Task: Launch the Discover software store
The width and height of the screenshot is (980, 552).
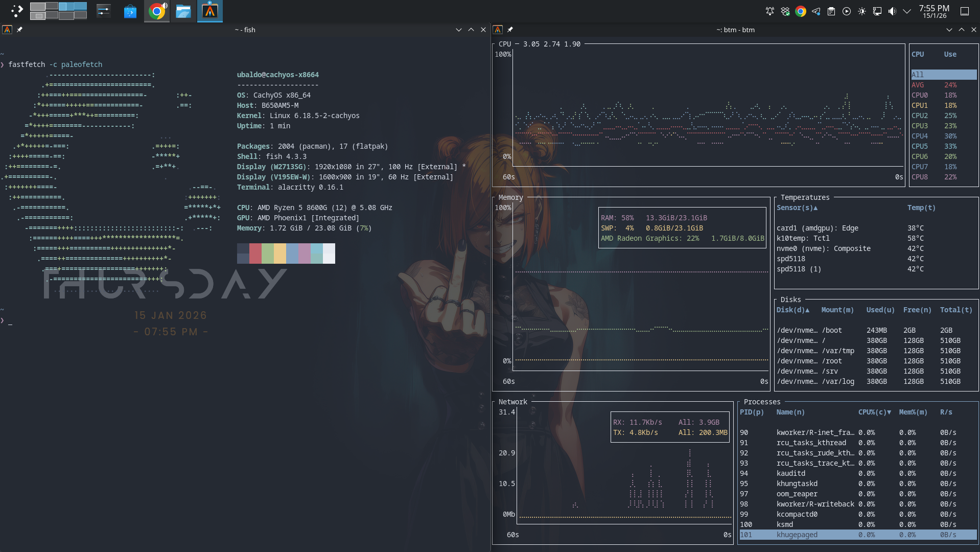Action: 130,11
